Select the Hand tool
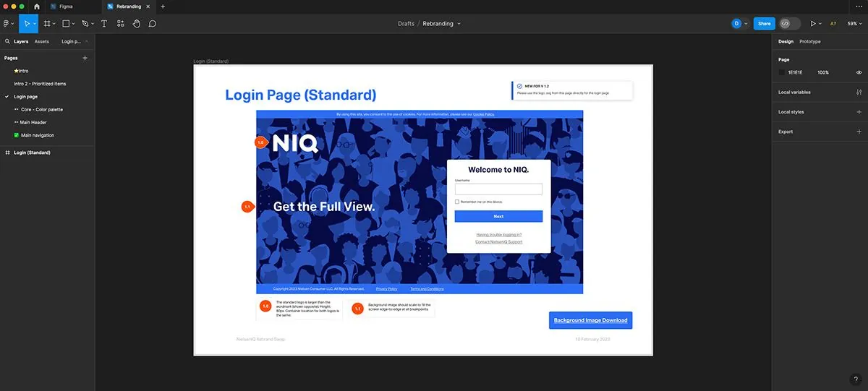 click(x=136, y=23)
